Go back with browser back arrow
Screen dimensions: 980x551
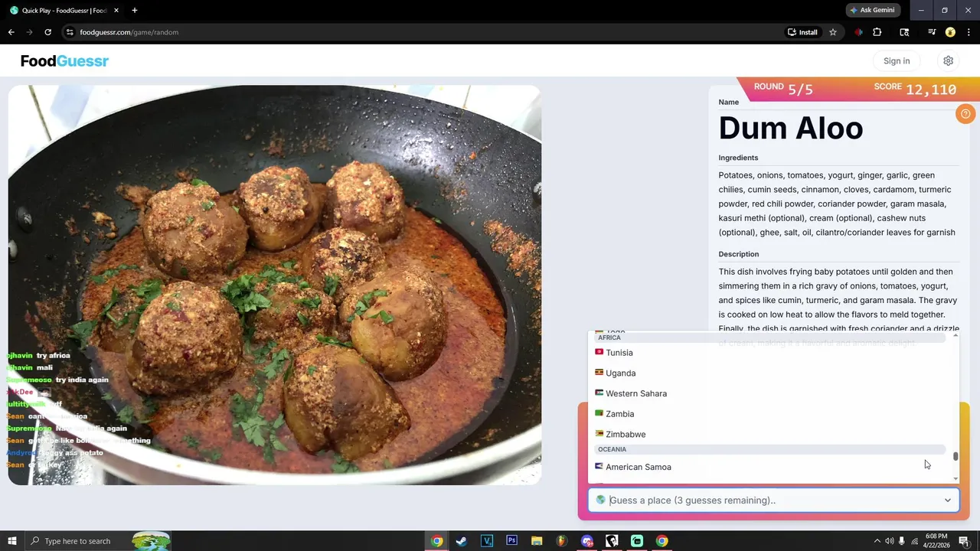pos(11,32)
